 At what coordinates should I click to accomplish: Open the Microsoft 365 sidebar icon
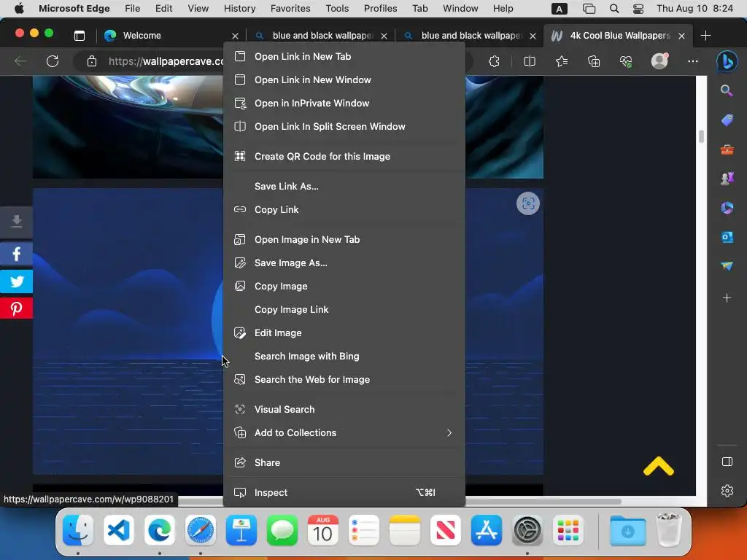pyautogui.click(x=727, y=208)
